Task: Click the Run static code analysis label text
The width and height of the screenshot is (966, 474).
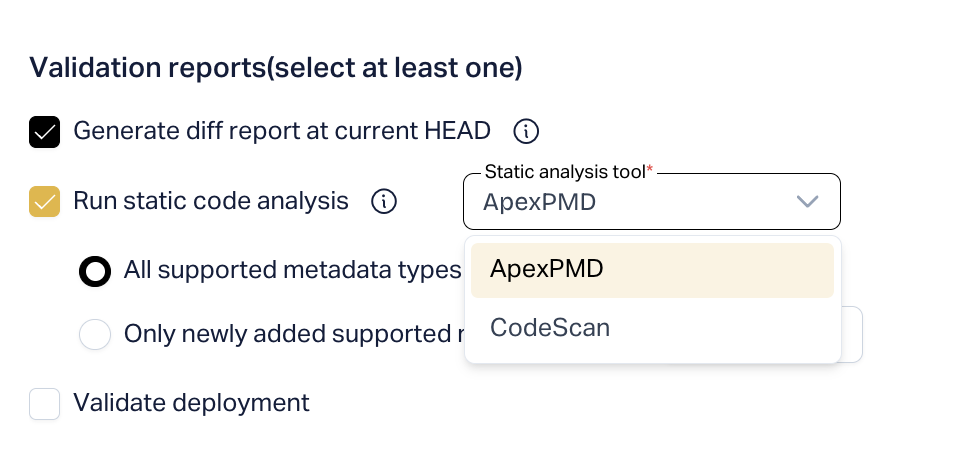Action: click(x=211, y=201)
